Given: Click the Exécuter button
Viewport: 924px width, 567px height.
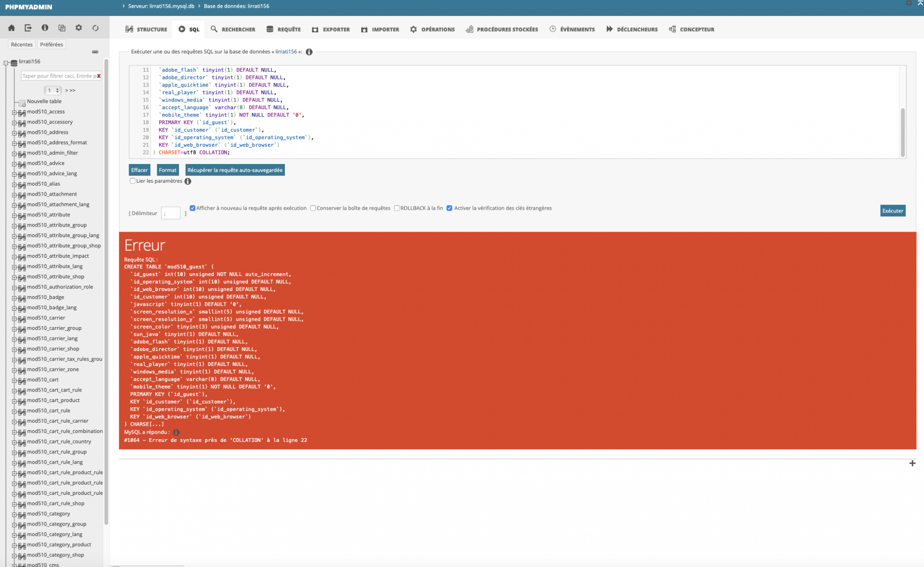Looking at the screenshot, I should [893, 211].
